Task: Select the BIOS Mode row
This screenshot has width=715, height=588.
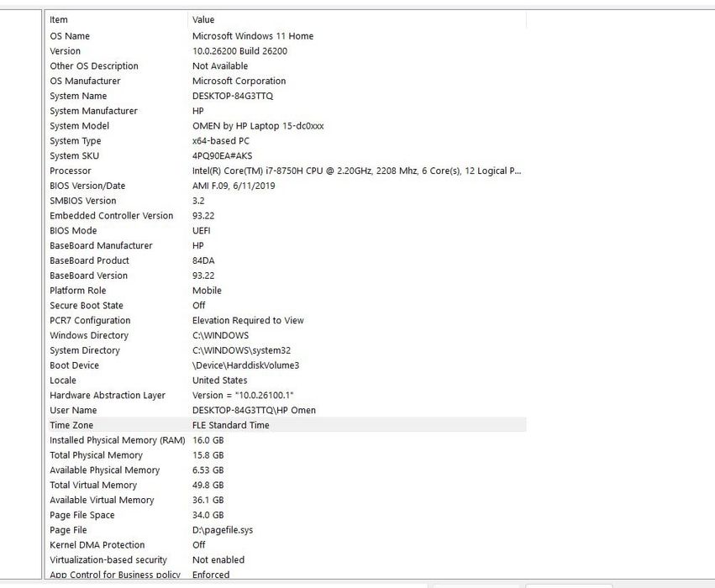Action: 73,231
